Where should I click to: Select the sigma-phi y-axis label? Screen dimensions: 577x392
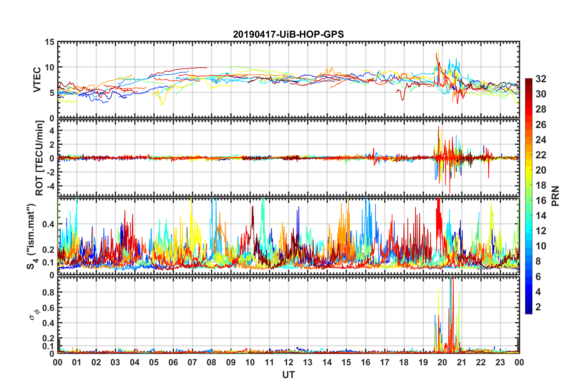click(x=34, y=314)
